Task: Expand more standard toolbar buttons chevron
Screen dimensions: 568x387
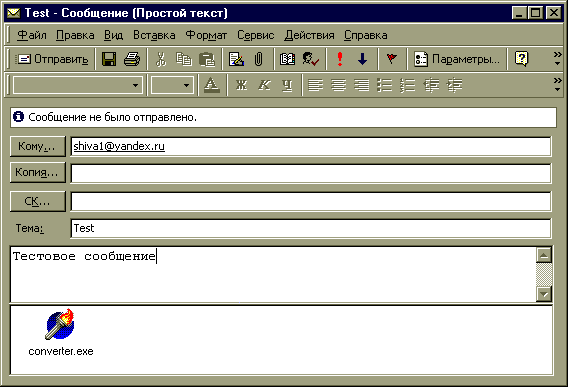Action: point(557,58)
